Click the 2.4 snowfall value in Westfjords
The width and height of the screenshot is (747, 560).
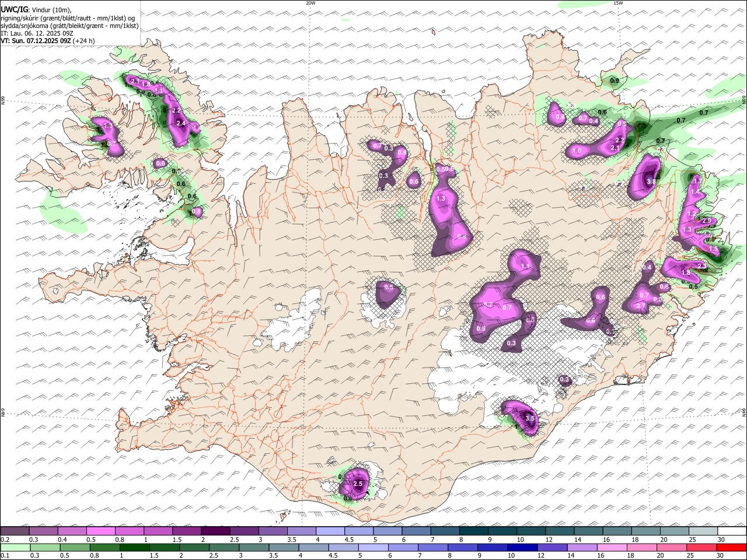pos(180,123)
